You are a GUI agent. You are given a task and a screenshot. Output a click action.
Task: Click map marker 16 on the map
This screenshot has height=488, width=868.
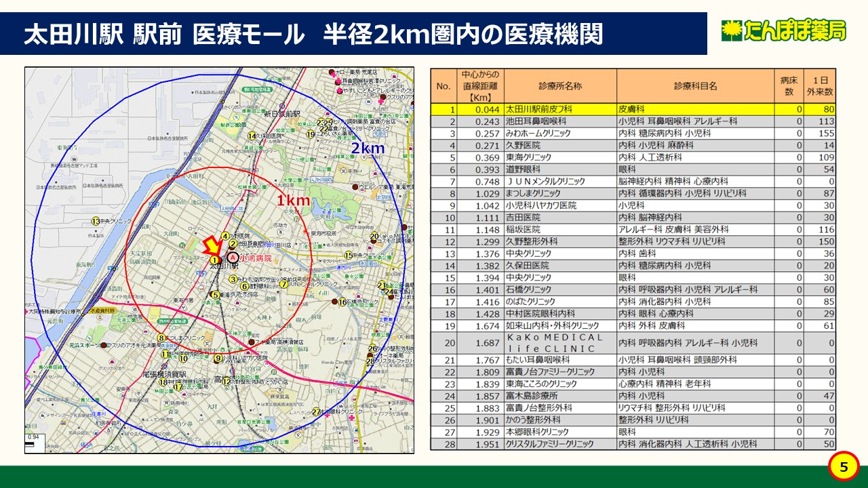pyautogui.click(x=342, y=302)
